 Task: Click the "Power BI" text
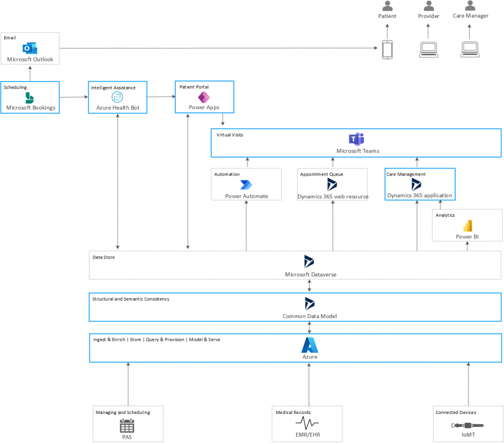click(x=468, y=237)
